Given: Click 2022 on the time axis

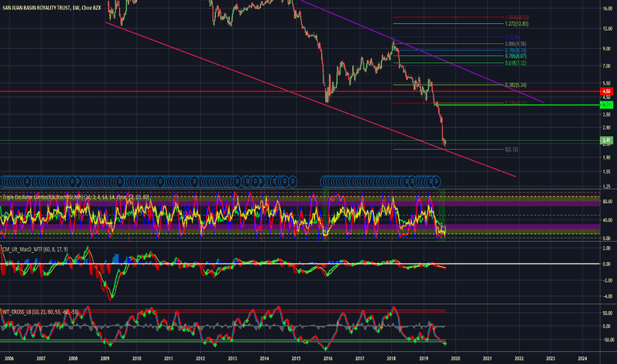Looking at the screenshot, I should [519, 359].
